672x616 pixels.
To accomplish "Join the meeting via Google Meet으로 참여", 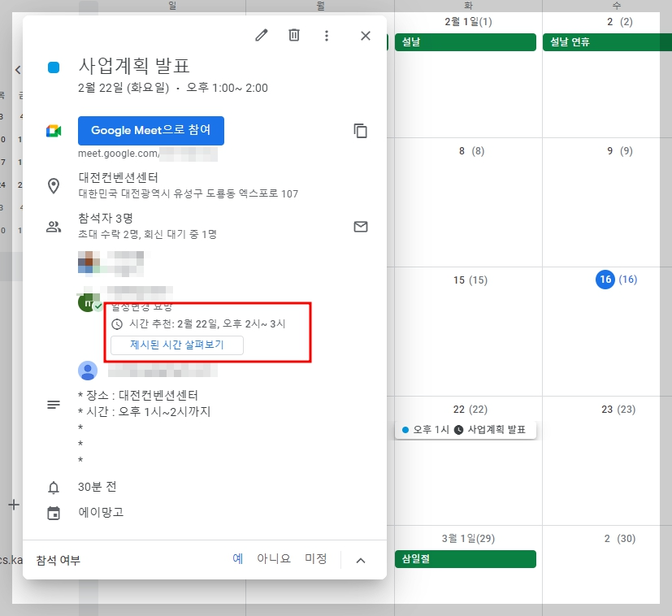I will [x=151, y=130].
